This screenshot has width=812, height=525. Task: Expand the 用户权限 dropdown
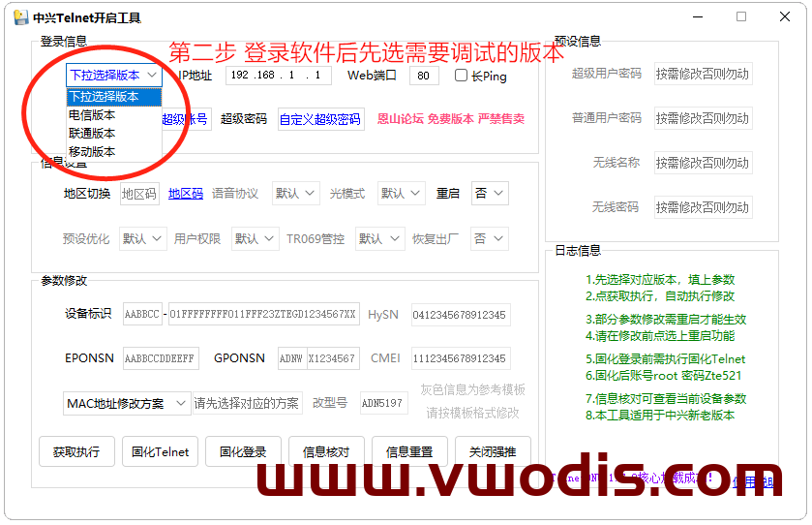coord(255,239)
